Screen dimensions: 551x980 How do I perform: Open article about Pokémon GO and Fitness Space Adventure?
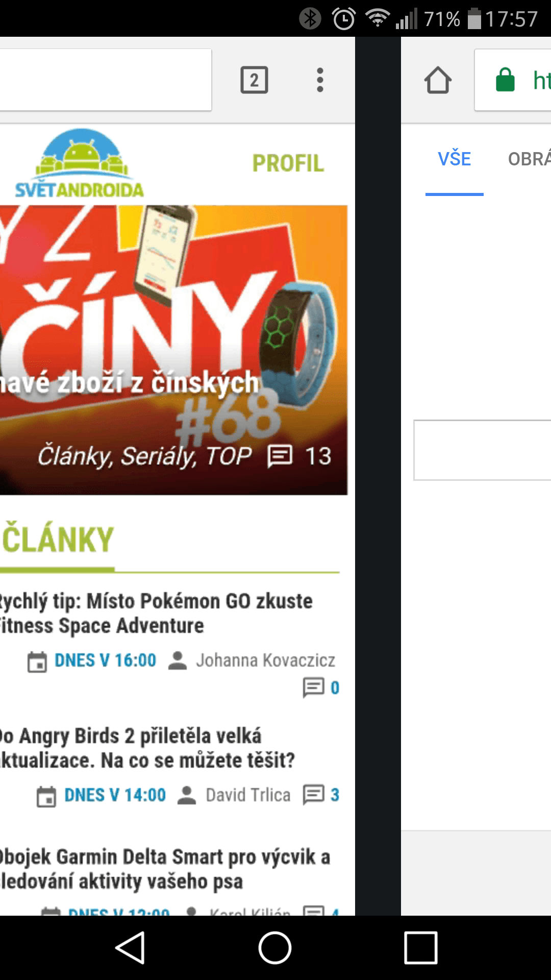click(156, 614)
